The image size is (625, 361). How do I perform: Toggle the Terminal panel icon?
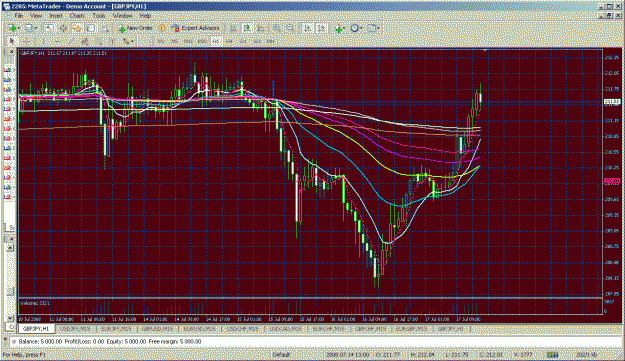(90, 28)
